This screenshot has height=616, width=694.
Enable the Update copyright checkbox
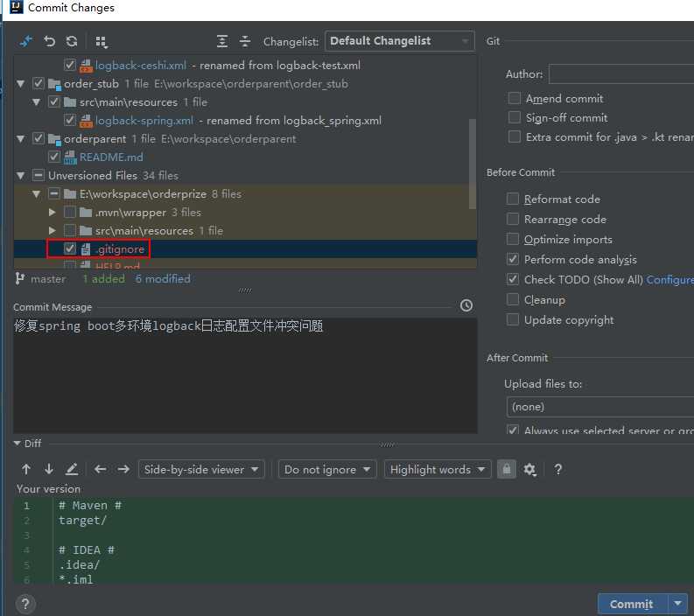tap(513, 319)
